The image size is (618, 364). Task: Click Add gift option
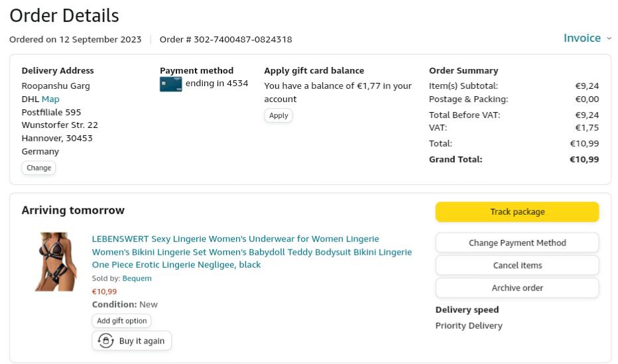coord(121,321)
